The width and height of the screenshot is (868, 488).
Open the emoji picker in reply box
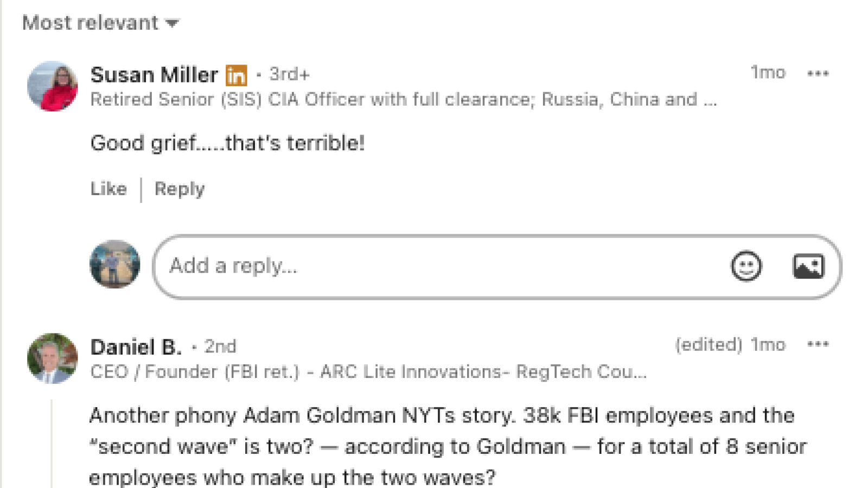pos(746,266)
